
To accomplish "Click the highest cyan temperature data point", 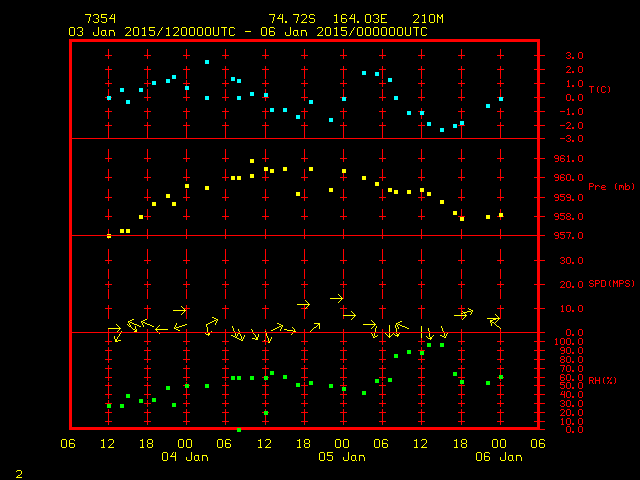I will [207, 62].
